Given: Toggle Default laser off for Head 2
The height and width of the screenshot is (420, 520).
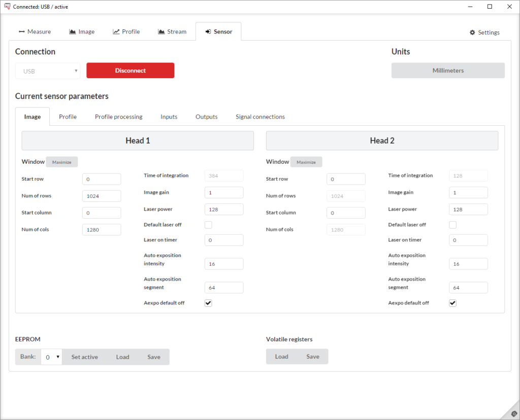Looking at the screenshot, I should pyautogui.click(x=452, y=225).
